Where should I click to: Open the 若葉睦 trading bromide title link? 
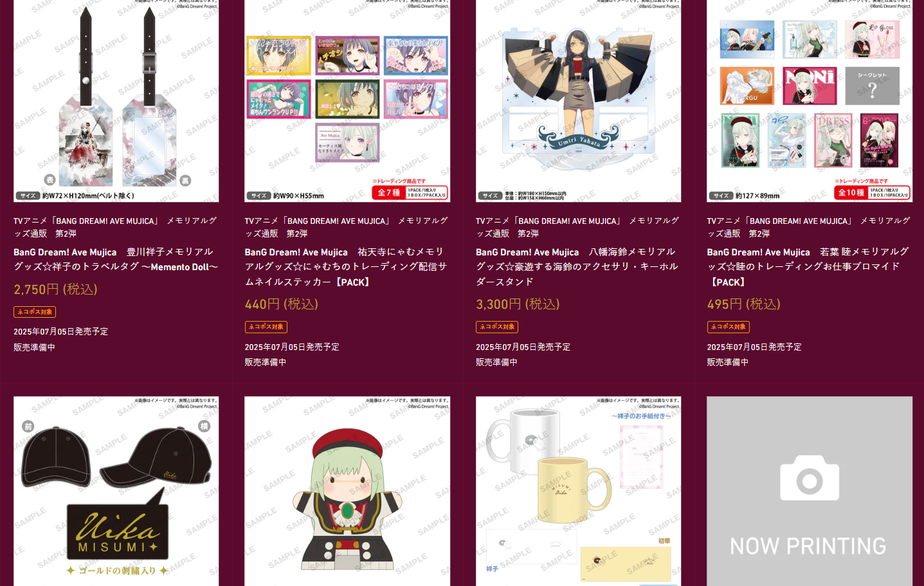click(x=808, y=267)
